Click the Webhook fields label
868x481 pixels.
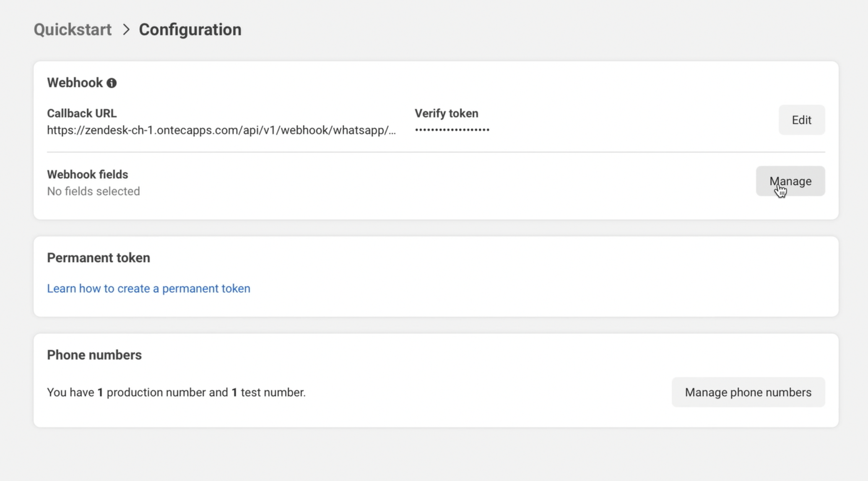87,174
